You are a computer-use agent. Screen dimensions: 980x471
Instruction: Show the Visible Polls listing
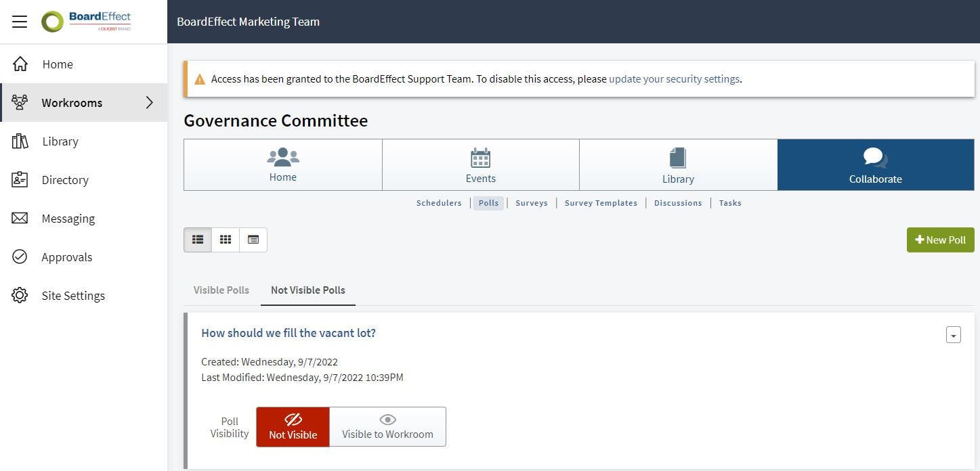coord(220,290)
